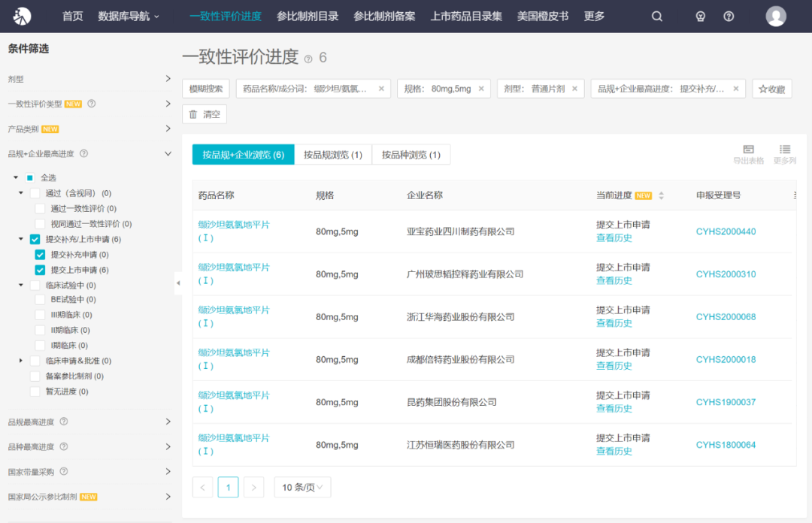Viewport: 812px width, 523px height.
Task: Go to 首页 in navigation
Action: point(72,17)
